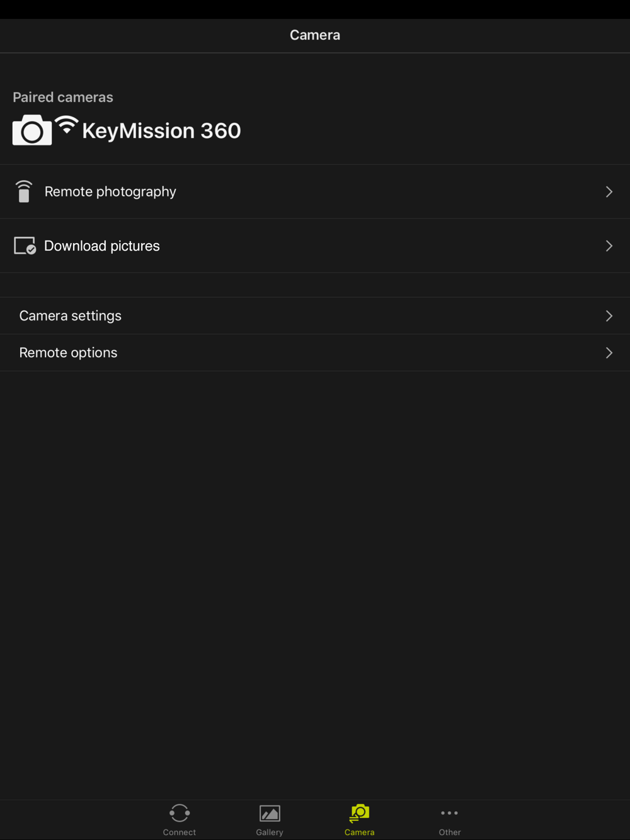
Task: Switch to the Connect tab label
Action: click(x=180, y=832)
